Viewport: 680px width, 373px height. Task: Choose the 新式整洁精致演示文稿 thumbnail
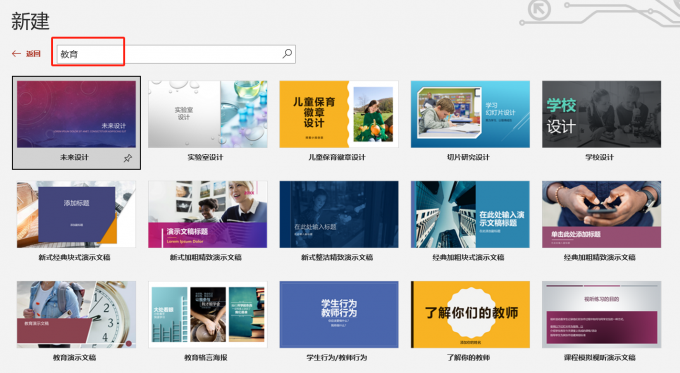click(x=339, y=214)
